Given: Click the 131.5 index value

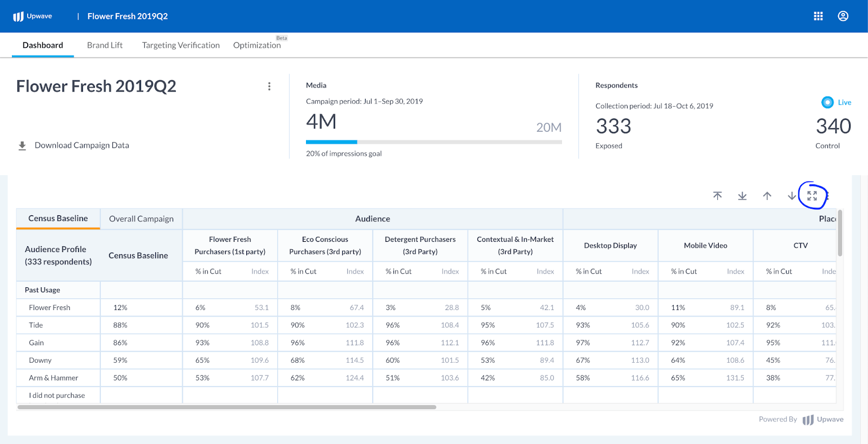Looking at the screenshot, I should (x=735, y=378).
